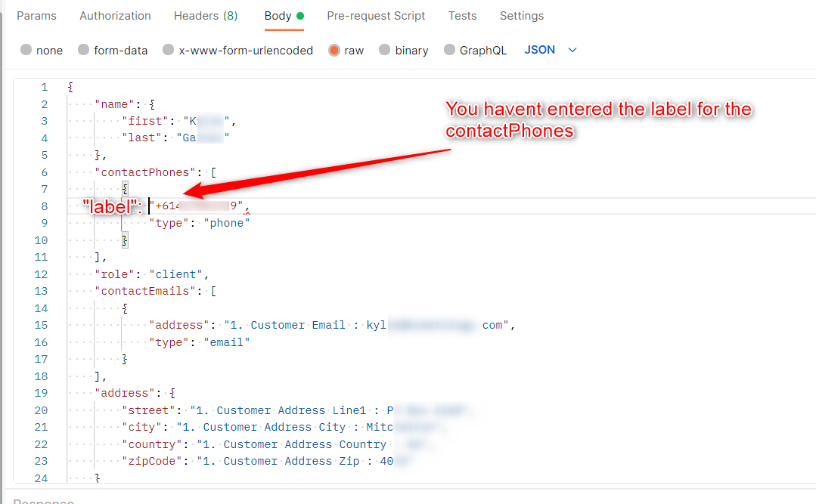Click the "country" key
Viewport: 816px width, 504px height.
coord(152,444)
